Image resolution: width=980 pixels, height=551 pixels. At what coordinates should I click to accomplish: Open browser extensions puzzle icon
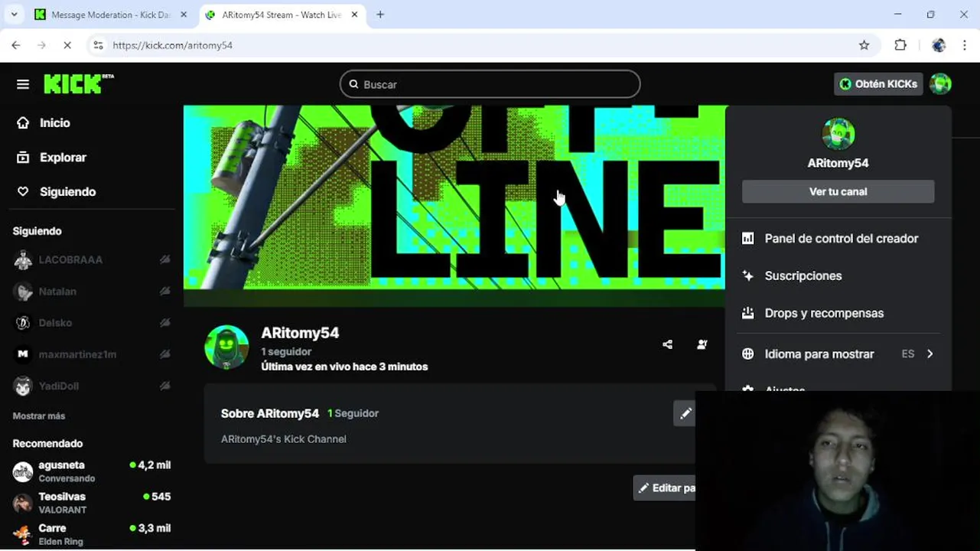coord(900,45)
